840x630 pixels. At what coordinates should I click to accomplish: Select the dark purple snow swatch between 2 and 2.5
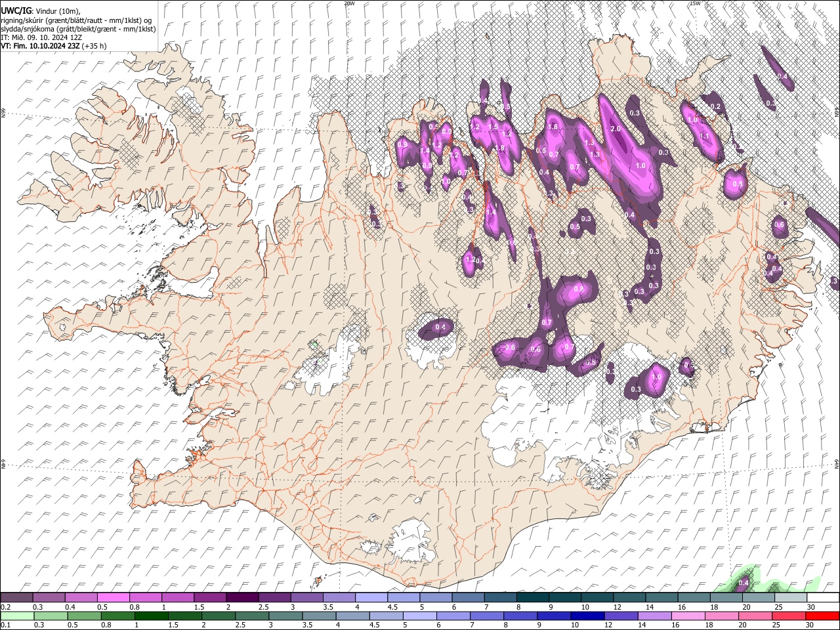click(242, 598)
